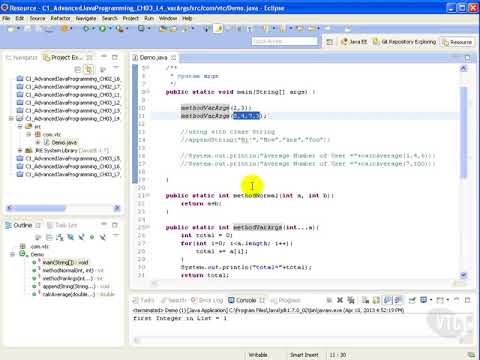Click Remove Launch X icon in Console
Screen dimensions: 480x360
click(340, 300)
